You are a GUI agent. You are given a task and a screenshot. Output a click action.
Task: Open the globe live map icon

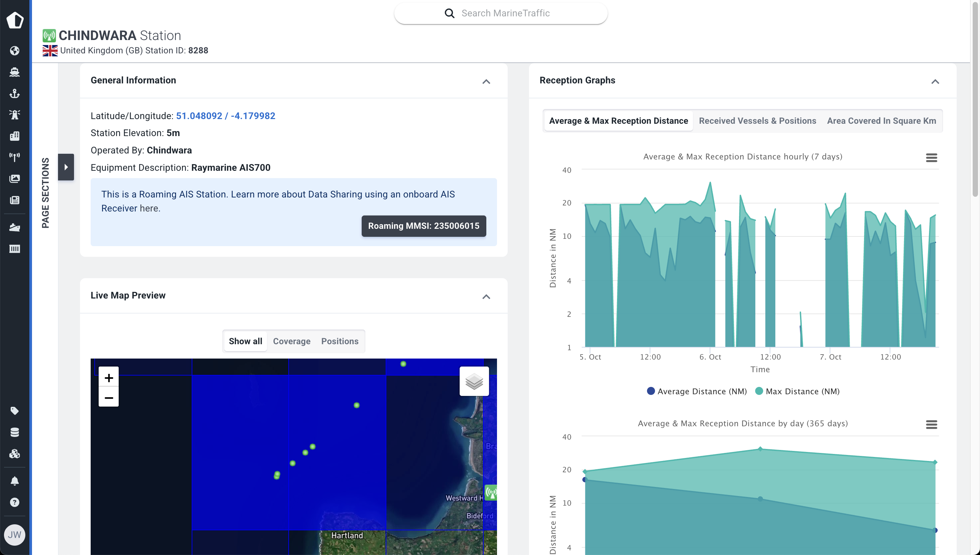(14, 51)
